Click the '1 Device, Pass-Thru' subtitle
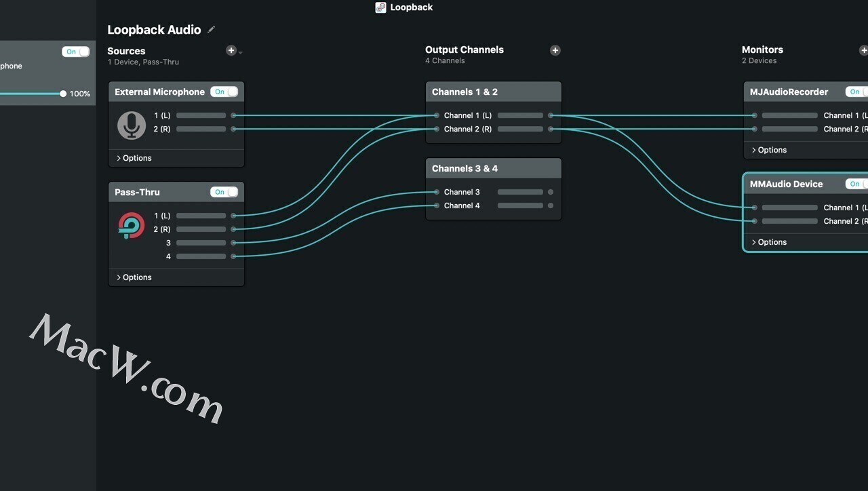 143,62
